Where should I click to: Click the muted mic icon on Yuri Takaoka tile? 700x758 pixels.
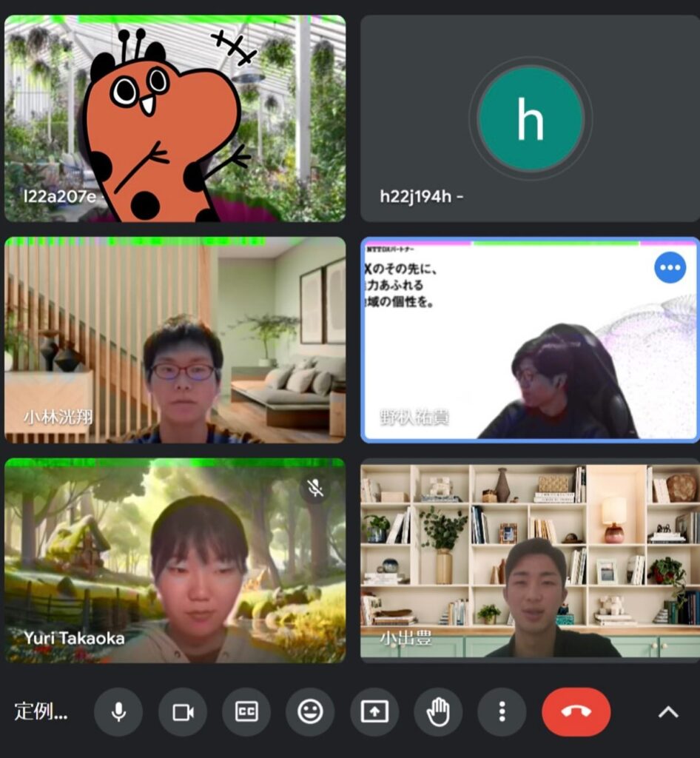tap(315, 489)
